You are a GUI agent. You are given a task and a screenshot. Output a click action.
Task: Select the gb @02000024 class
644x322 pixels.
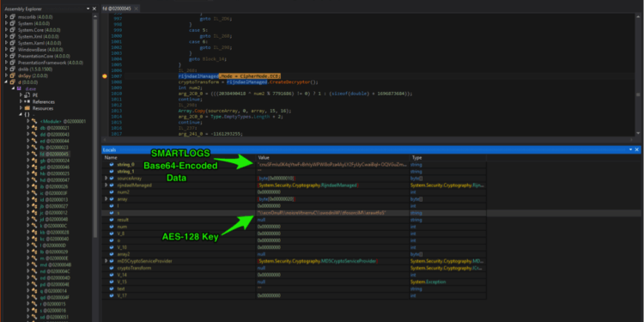pos(54,161)
